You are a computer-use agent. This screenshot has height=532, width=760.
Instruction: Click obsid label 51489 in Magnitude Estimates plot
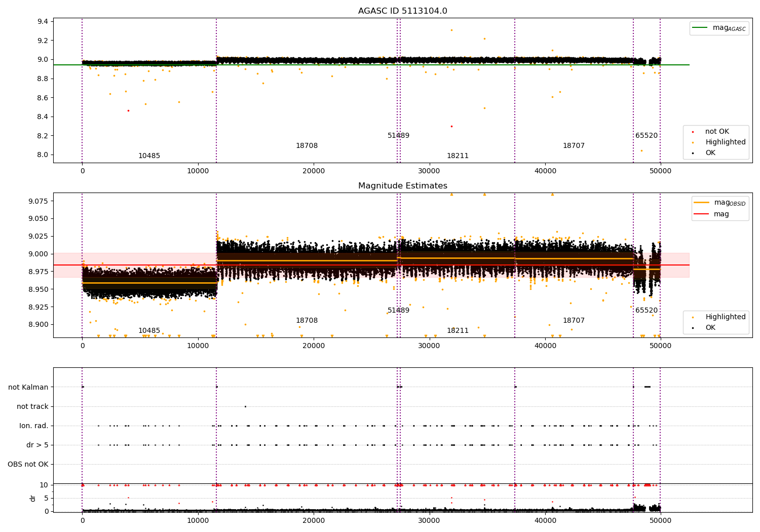pyautogui.click(x=398, y=311)
